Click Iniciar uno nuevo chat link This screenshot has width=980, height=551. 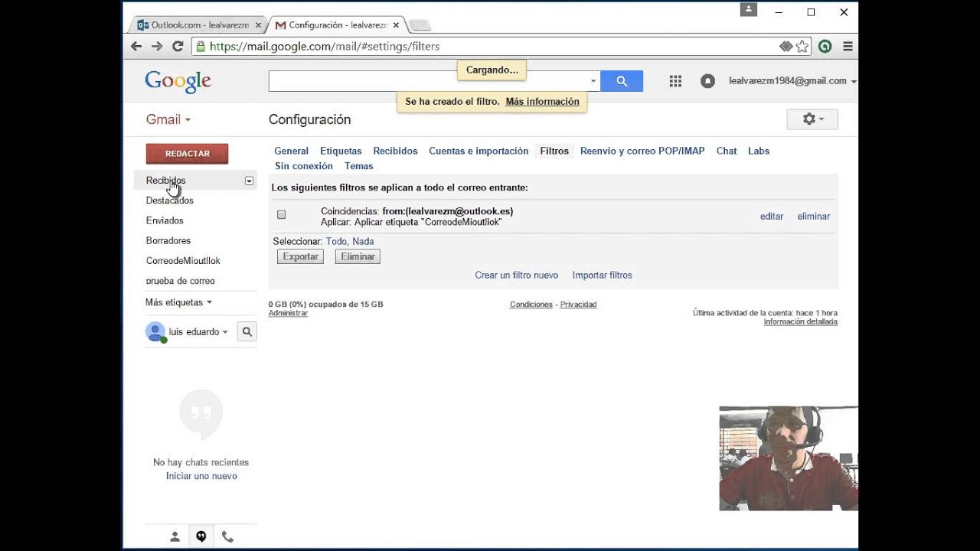pyautogui.click(x=201, y=476)
